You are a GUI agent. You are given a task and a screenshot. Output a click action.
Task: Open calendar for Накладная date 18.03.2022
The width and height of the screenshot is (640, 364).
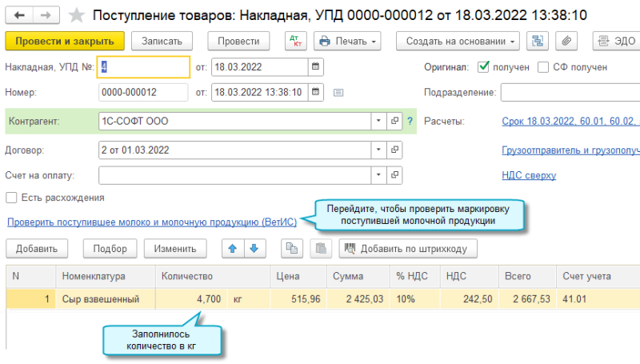tap(315, 67)
